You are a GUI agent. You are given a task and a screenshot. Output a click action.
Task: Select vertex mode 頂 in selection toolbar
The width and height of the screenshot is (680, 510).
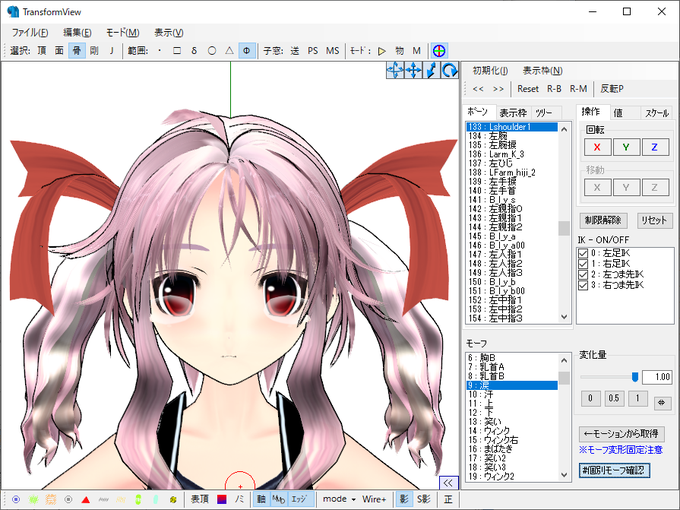(42, 51)
